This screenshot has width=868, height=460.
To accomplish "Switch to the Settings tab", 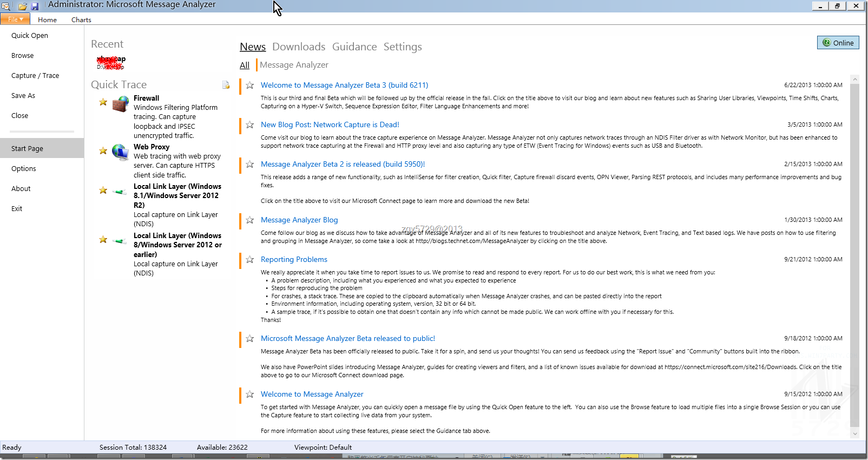I will pos(403,47).
